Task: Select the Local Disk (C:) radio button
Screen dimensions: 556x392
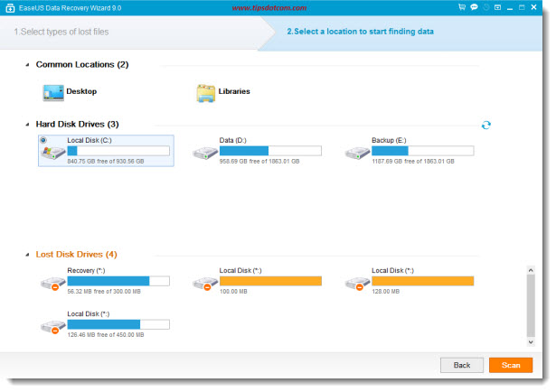Action: pos(43,140)
